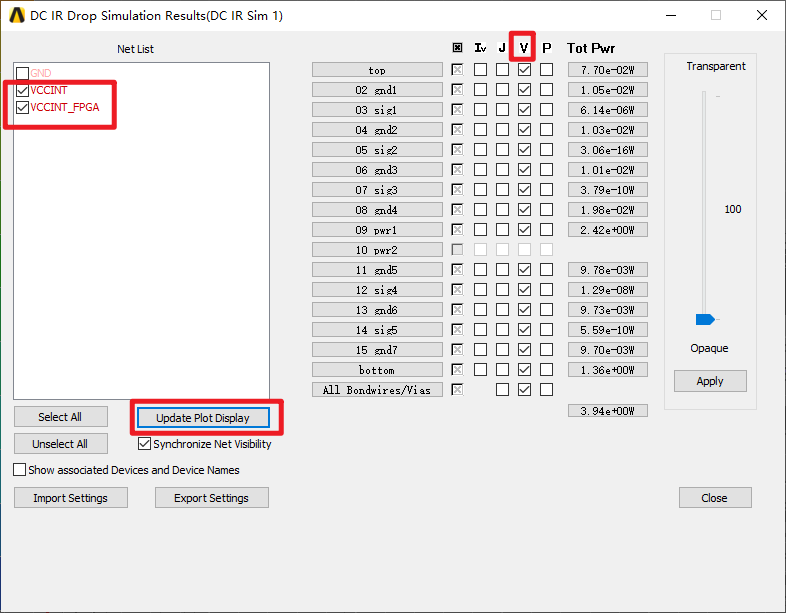
Task: Click the V column header
Action: (x=524, y=48)
